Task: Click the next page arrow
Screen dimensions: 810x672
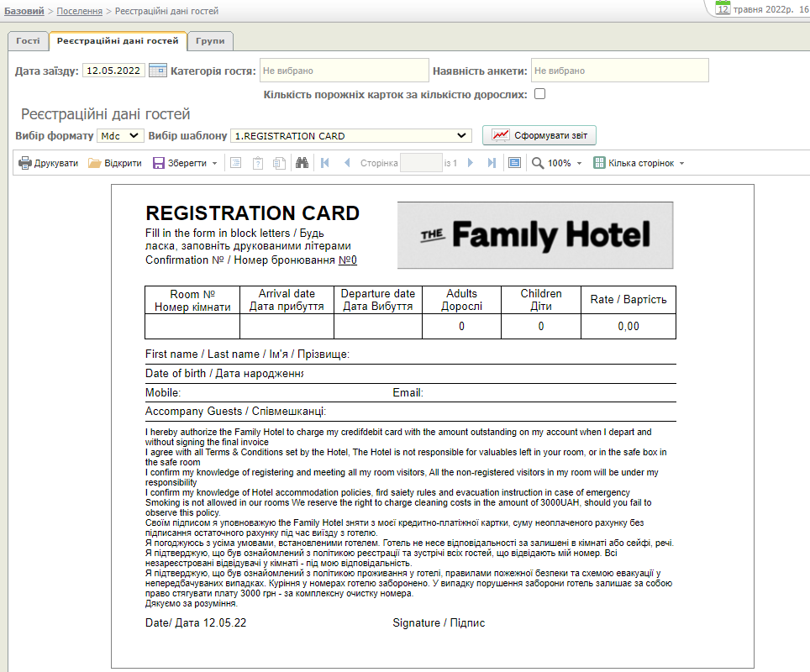Action: pos(471,163)
